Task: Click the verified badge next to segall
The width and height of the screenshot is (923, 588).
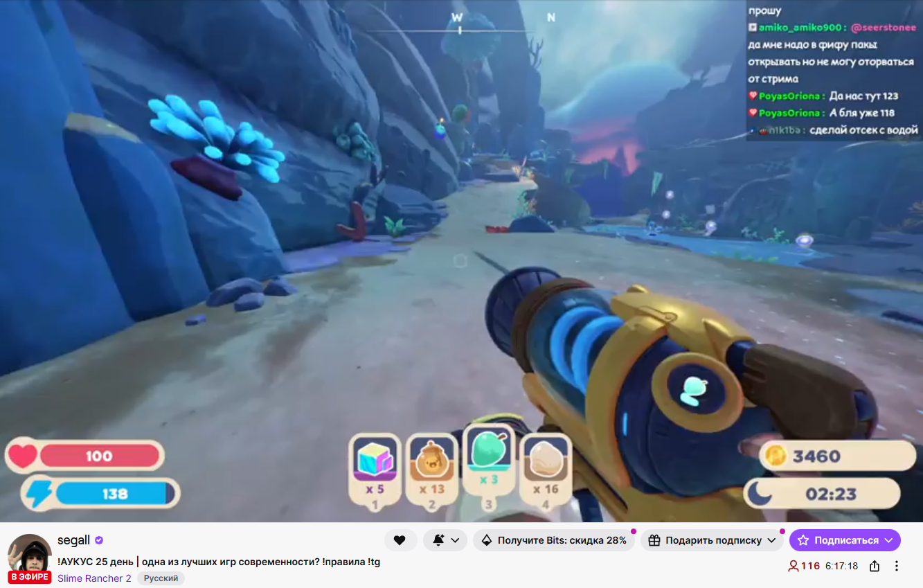Action: (99, 540)
